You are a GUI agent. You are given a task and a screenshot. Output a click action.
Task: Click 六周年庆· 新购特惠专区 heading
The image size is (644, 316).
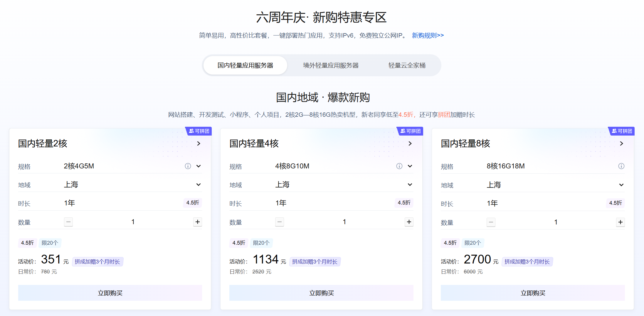[x=321, y=17]
